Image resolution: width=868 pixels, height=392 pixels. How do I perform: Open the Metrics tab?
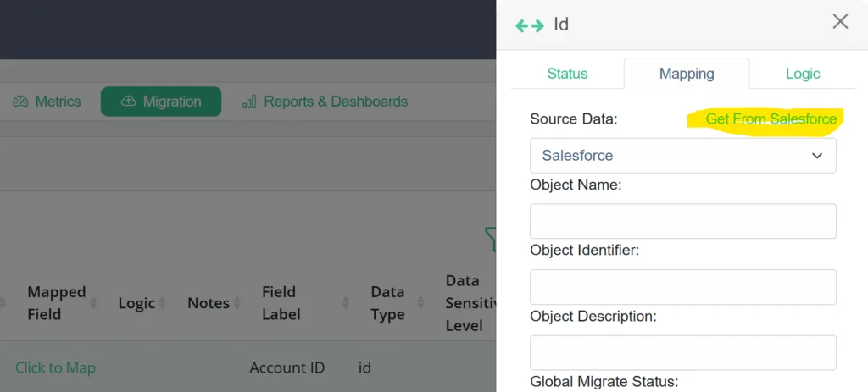[x=47, y=102]
